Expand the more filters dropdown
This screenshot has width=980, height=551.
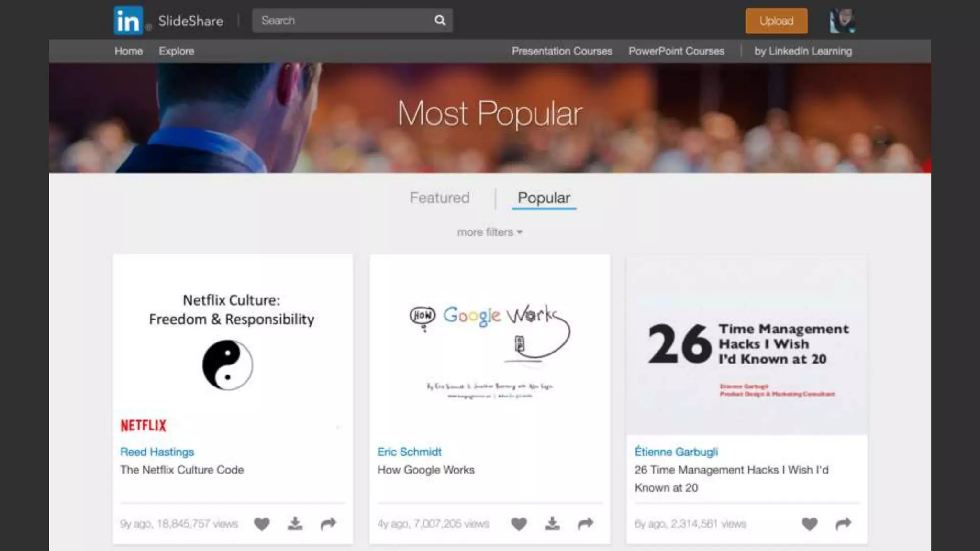coord(490,232)
